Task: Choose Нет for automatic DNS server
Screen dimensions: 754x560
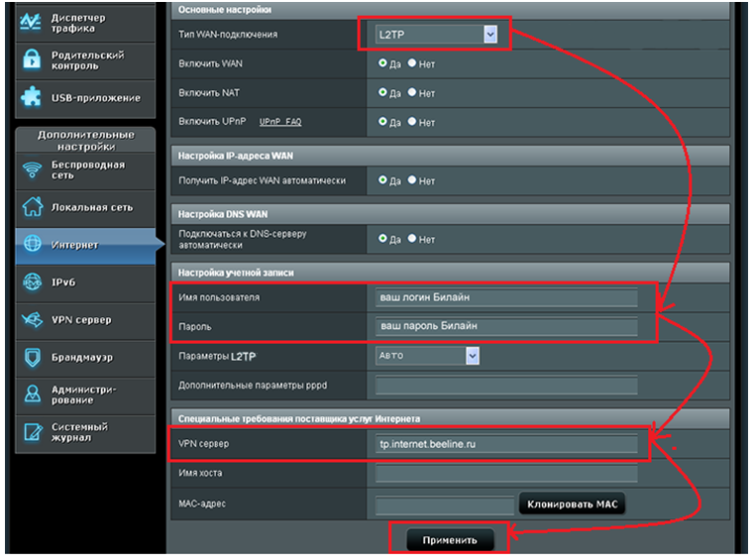Action: coord(412,239)
